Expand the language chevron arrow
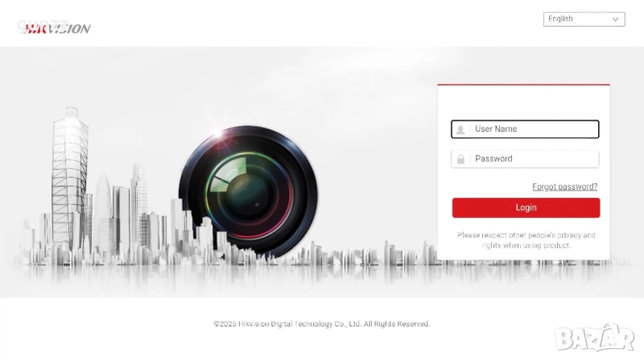 615,19
